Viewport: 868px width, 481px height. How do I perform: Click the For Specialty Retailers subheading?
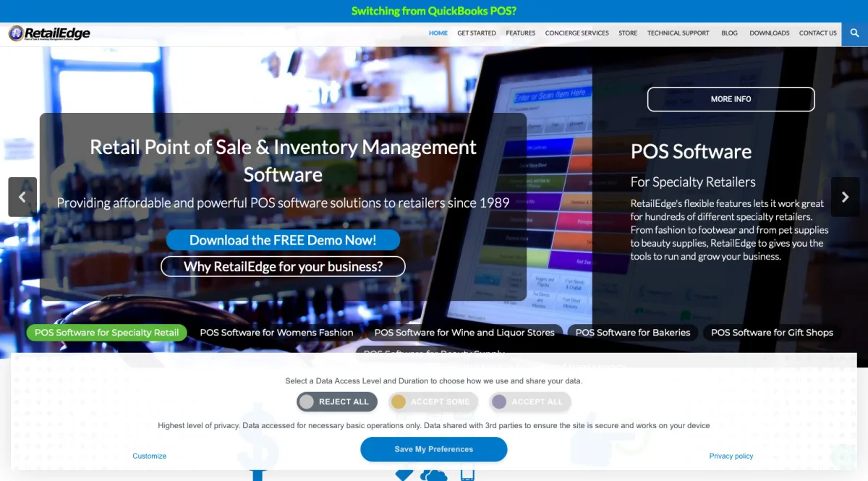(693, 182)
